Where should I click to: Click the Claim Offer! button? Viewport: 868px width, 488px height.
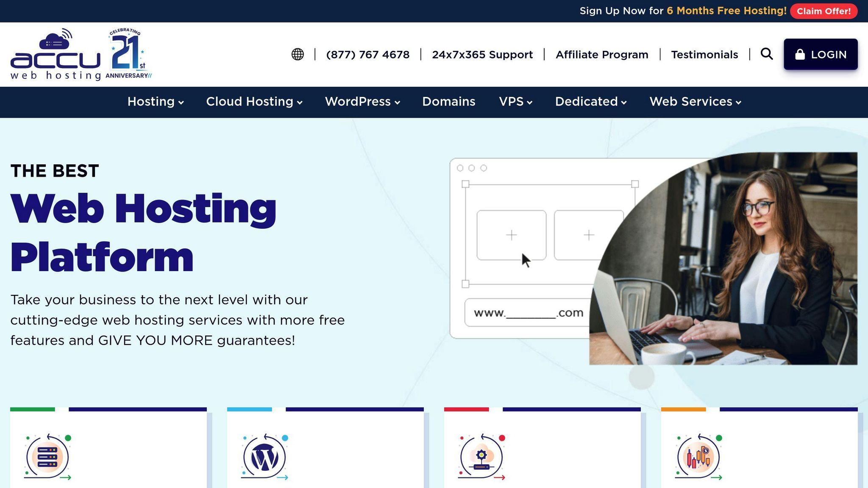pyautogui.click(x=823, y=11)
